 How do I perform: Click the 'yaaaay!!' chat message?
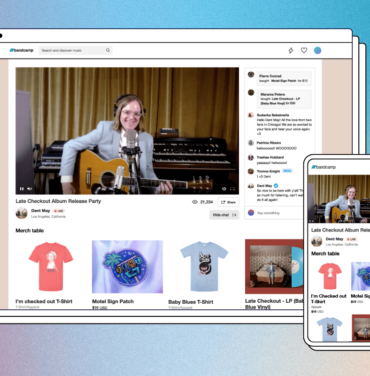(x=272, y=163)
